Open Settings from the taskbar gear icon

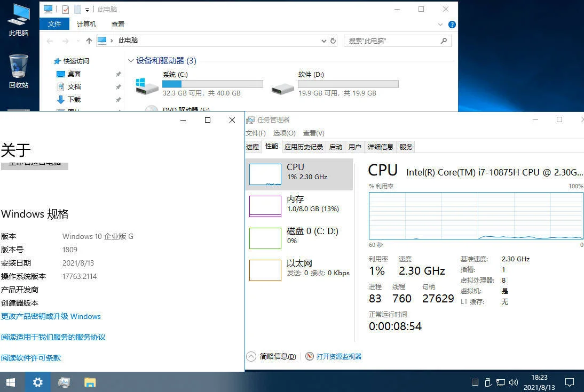(37, 382)
